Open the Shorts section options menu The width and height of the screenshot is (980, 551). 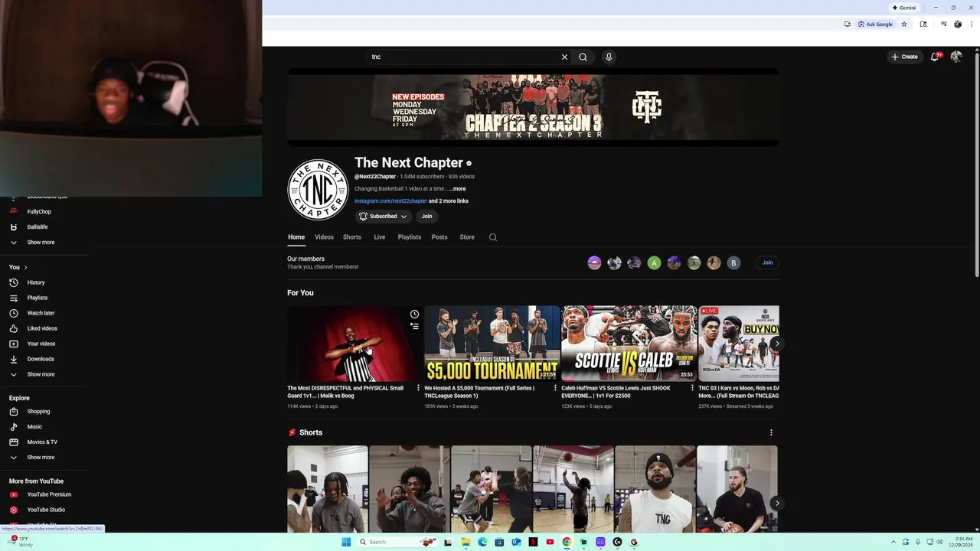pyautogui.click(x=771, y=432)
